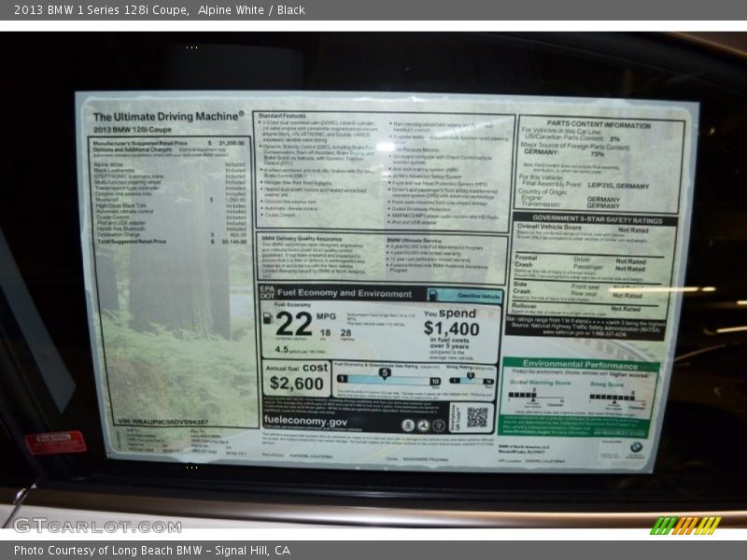Viewport: 747px width, 560px height.
Task: Click the '28' highway MPG value
Action: [345, 333]
